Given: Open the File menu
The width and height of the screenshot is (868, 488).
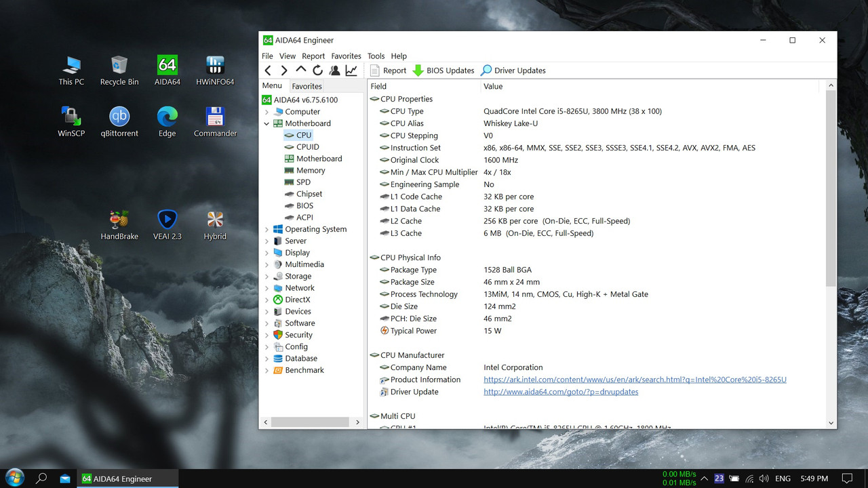Looking at the screenshot, I should 267,56.
